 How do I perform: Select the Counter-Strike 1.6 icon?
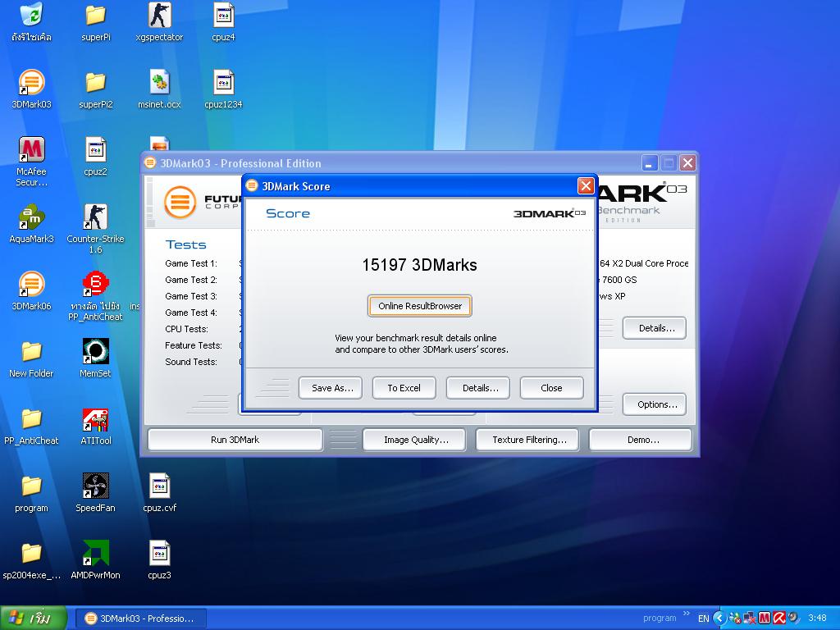95,217
